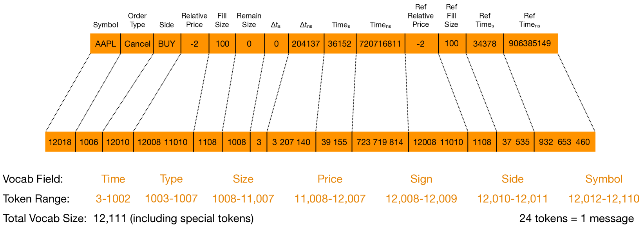Click the 12,012-12,110 token range text
The height and width of the screenshot is (226, 644).
[x=604, y=199]
